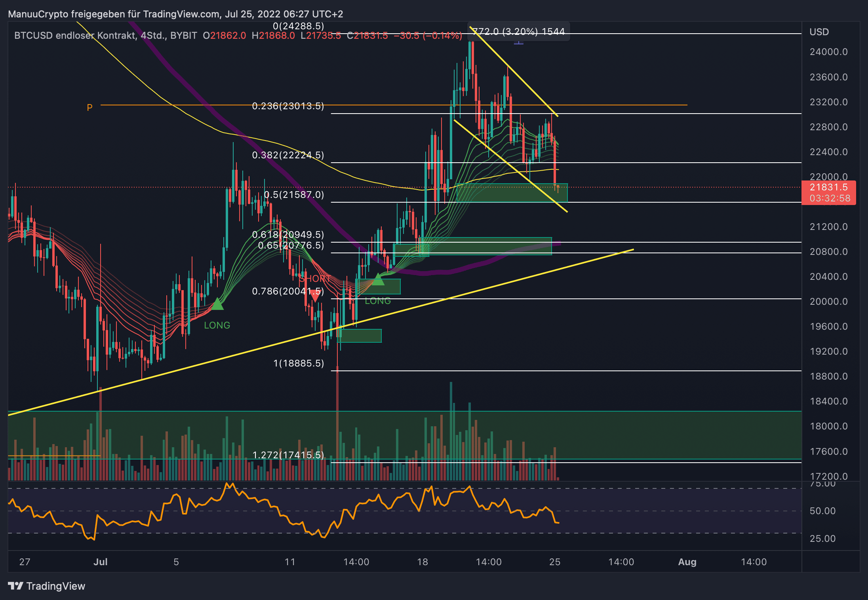
Task: Click the green SHORT text label
Action: click(315, 279)
